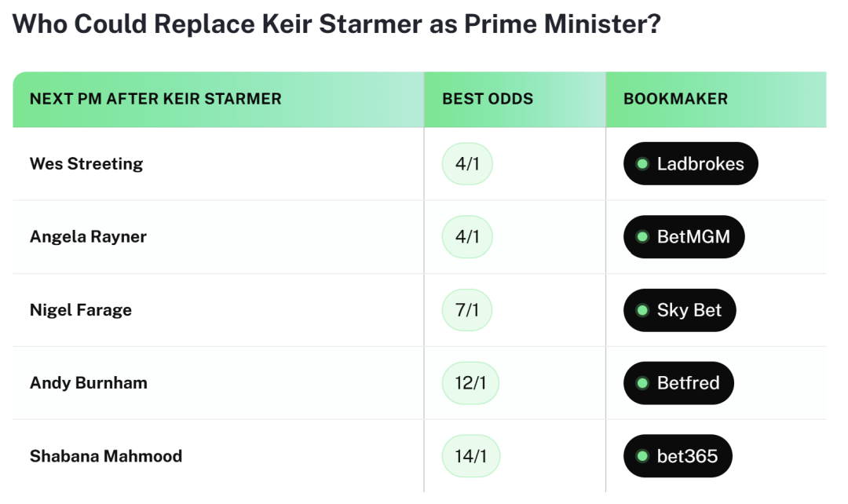Viewport: 848px width, 504px height.
Task: Select Angela Rayner's 4/1 odds pill
Action: point(467,237)
